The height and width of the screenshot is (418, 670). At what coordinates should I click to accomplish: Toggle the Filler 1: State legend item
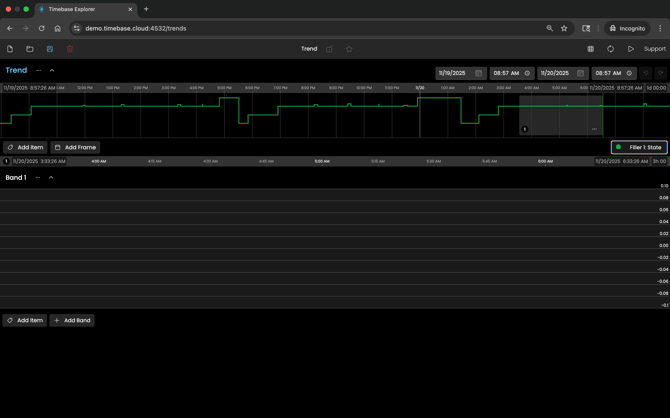point(639,147)
